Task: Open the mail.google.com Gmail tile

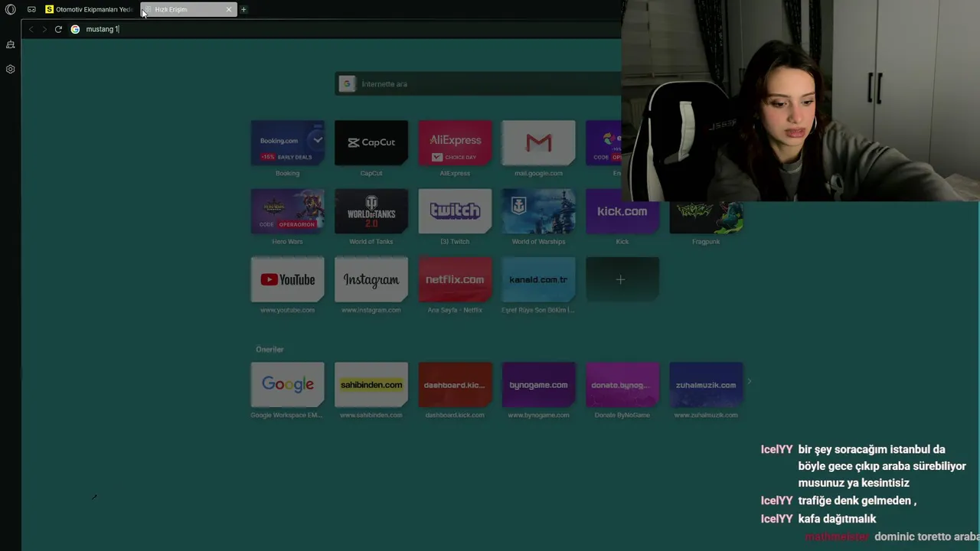Action: click(538, 142)
